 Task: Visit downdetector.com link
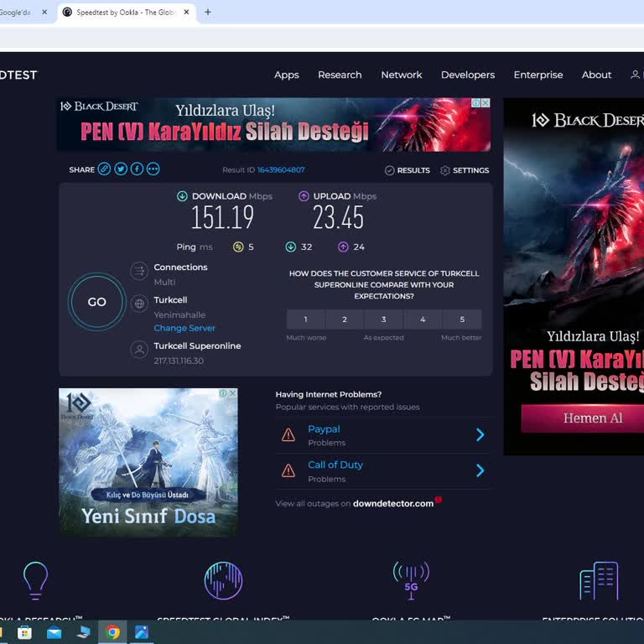coord(393,503)
